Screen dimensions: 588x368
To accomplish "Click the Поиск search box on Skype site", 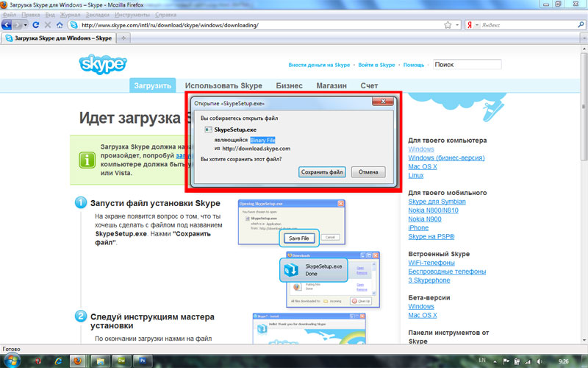I will click(467, 65).
